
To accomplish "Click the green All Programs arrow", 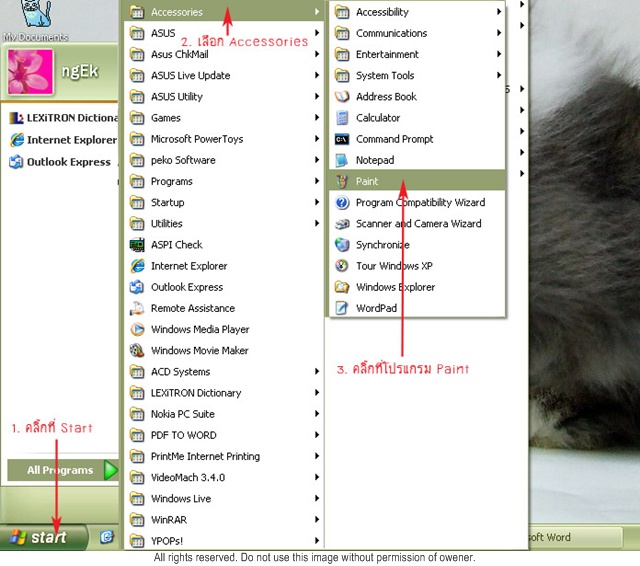I will point(111,470).
